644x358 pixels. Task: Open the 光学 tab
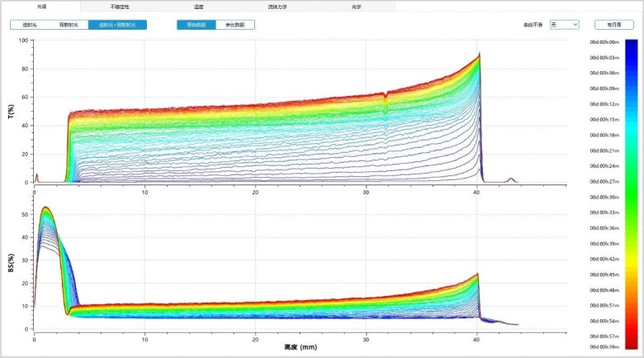point(356,6)
